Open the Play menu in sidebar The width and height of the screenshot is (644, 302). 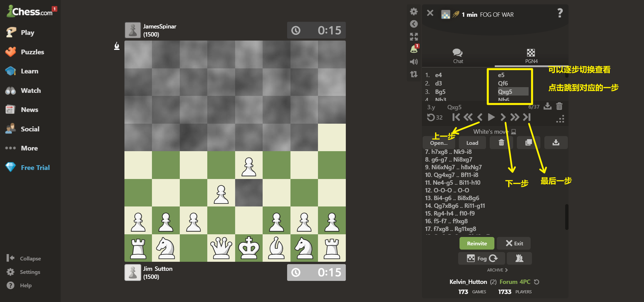click(20, 33)
